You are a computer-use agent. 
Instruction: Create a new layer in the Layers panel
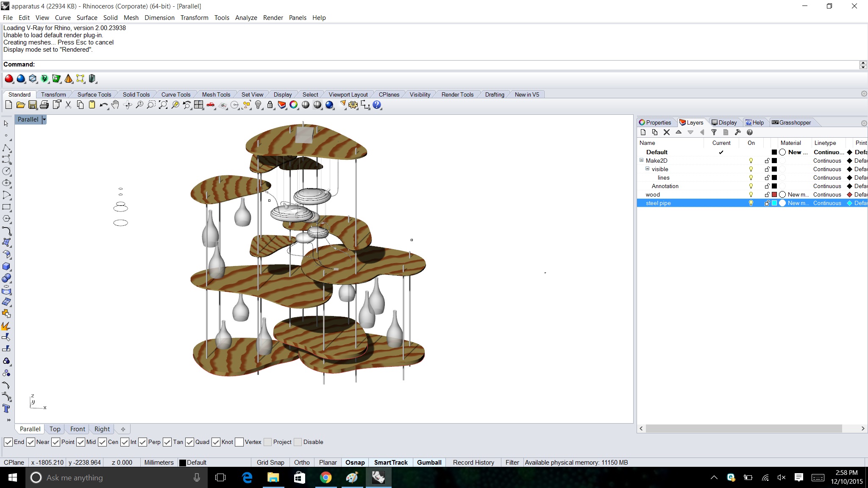tap(643, 132)
